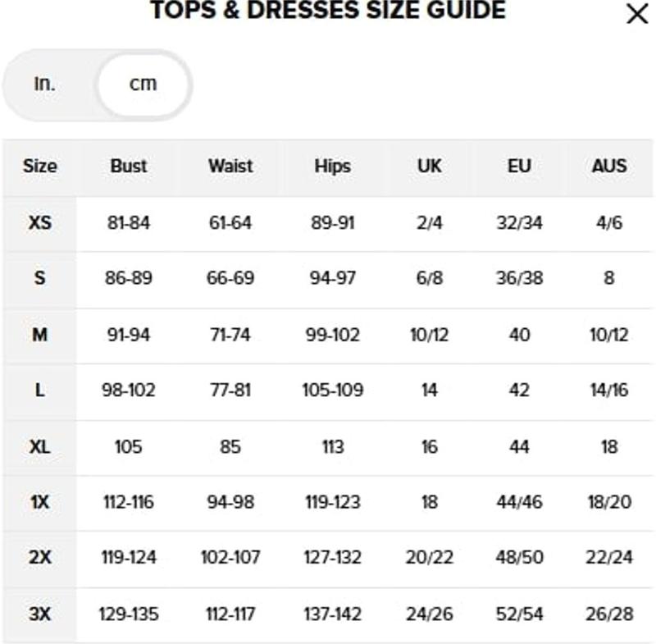Select the 3X size row label
This screenshot has height=644, width=656.
39,614
